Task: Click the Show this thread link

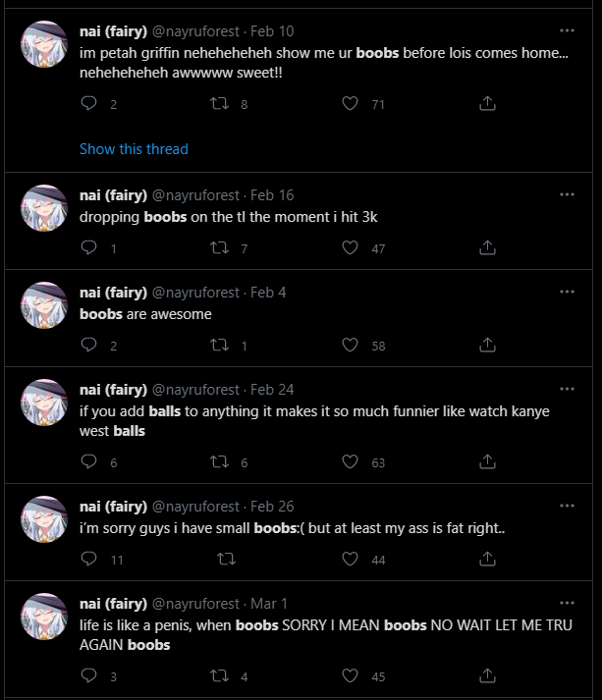Action: pyautogui.click(x=134, y=149)
